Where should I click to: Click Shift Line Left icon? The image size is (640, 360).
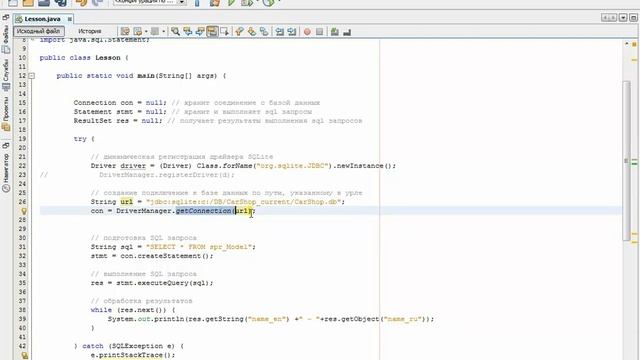pos(280,31)
